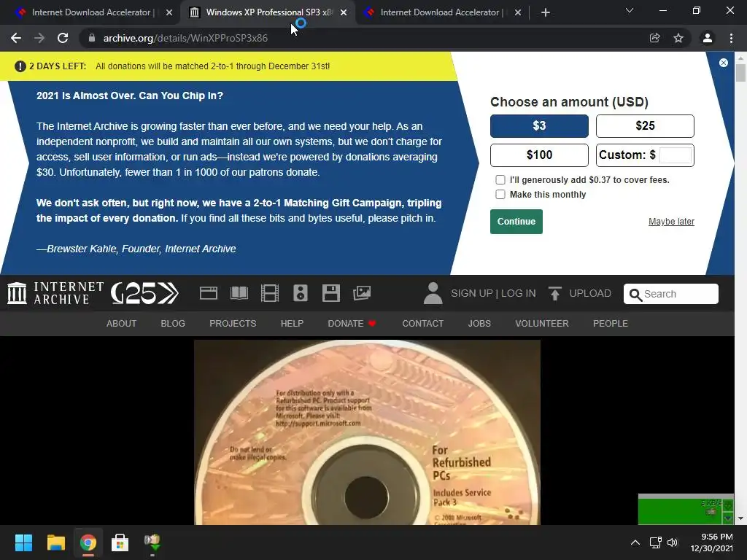Click the Chrome taskbar icon
Screen dimensions: 747x560
pyautogui.click(x=88, y=542)
